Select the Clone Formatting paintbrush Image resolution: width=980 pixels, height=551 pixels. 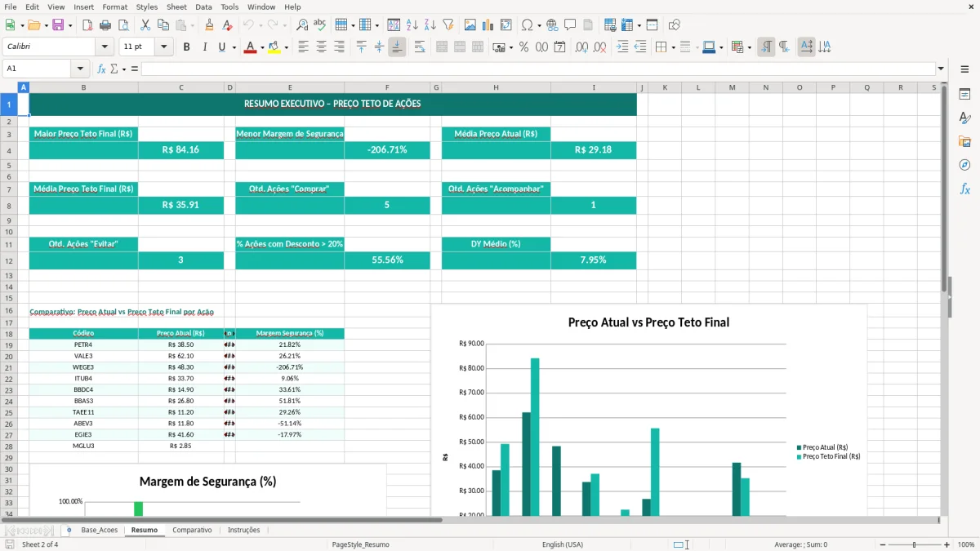click(x=209, y=25)
